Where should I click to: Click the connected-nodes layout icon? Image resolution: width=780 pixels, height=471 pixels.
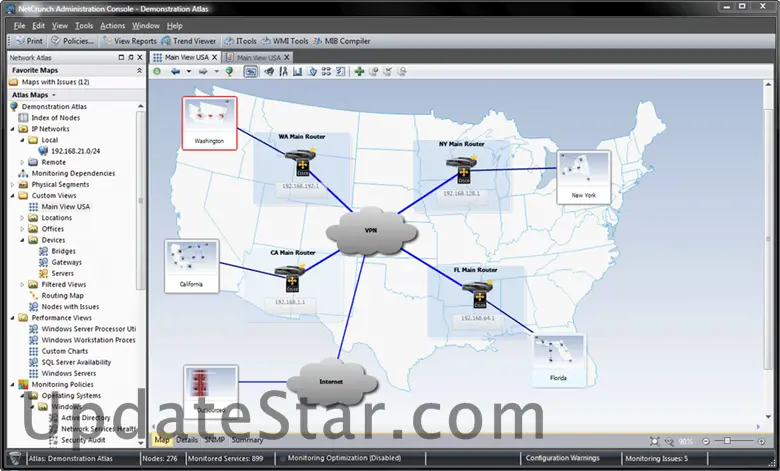click(x=326, y=72)
